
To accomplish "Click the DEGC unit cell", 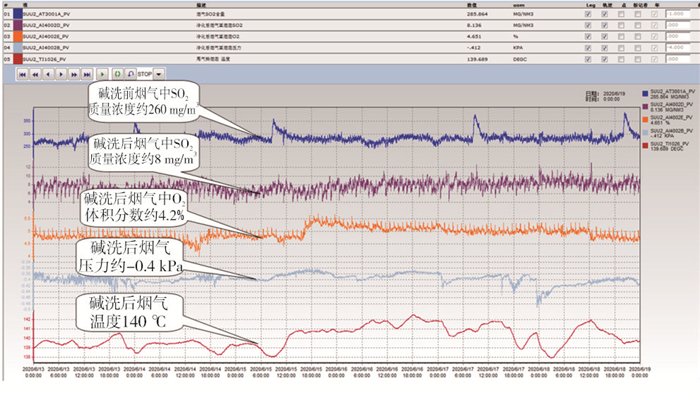I will (x=520, y=59).
